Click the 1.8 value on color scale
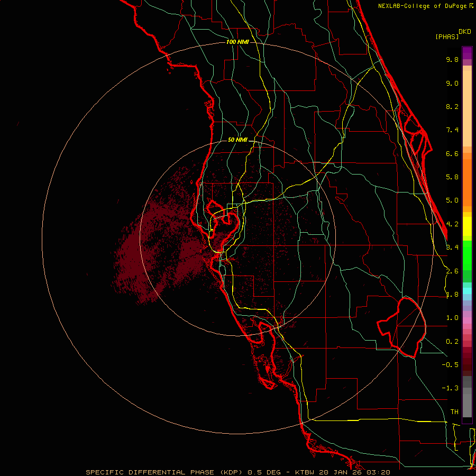476x476 pixels. (452, 295)
